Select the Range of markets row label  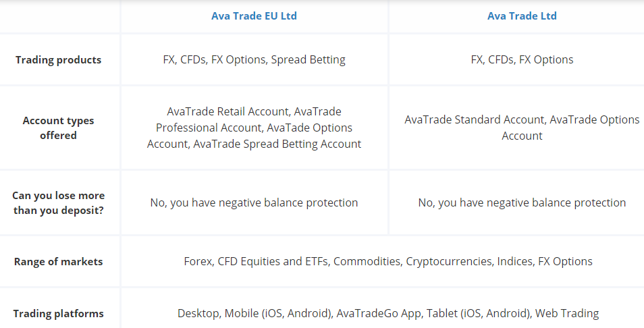(58, 261)
